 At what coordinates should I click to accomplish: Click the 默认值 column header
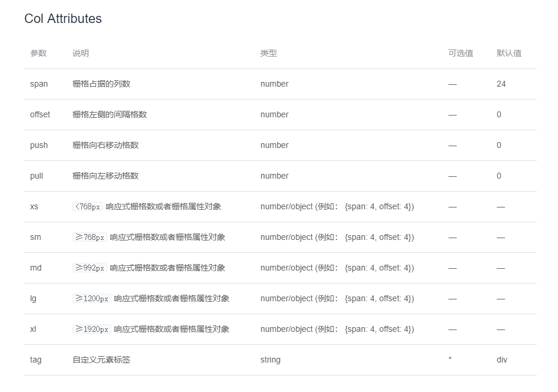pos(509,53)
